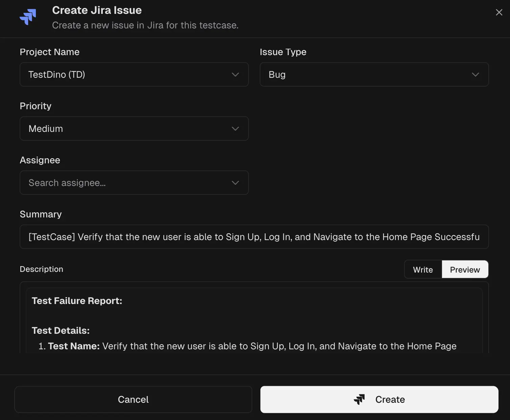The image size is (510, 420).
Task: Click the Project Name dropdown chevron
Action: pyautogui.click(x=235, y=74)
